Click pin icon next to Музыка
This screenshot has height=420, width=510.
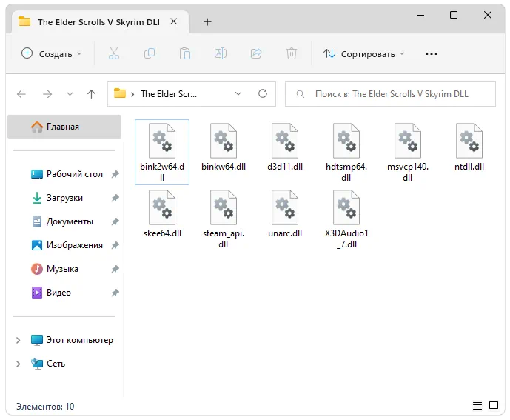115,269
